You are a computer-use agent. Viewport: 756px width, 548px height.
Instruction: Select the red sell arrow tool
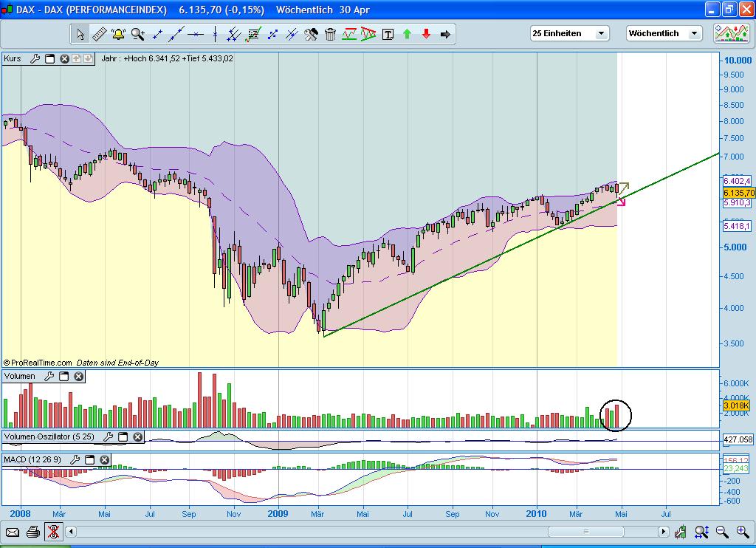426,33
